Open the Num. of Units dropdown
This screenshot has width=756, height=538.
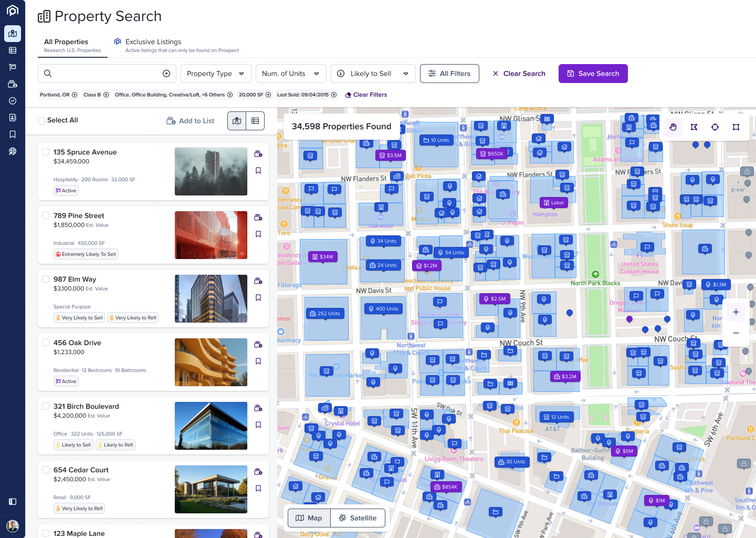291,74
